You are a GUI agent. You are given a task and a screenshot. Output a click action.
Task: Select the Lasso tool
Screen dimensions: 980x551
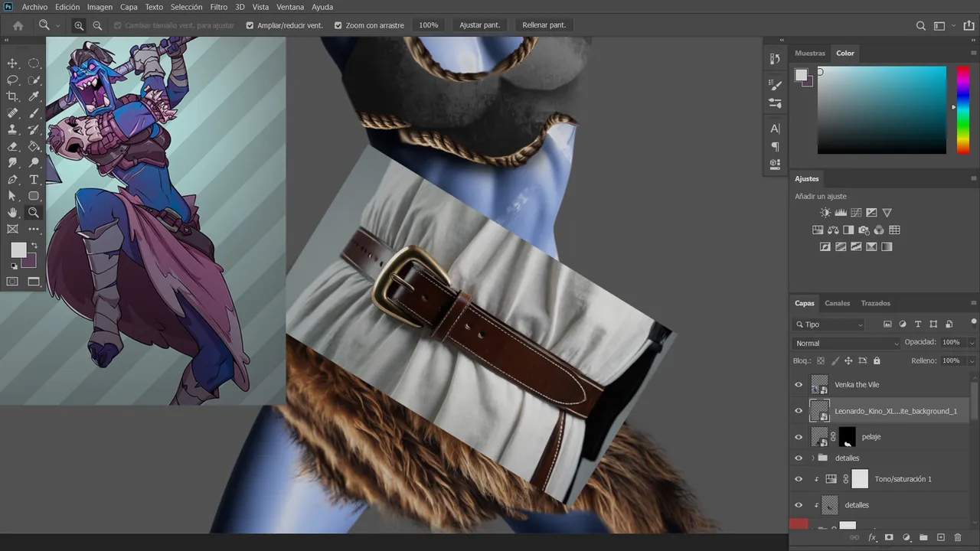coord(12,80)
